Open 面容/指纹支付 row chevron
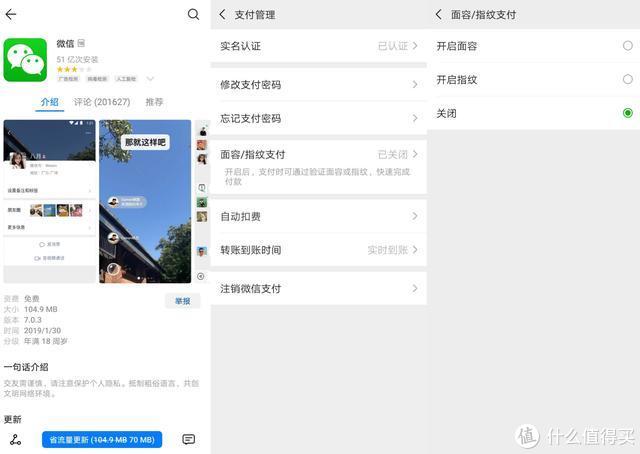 pos(415,154)
